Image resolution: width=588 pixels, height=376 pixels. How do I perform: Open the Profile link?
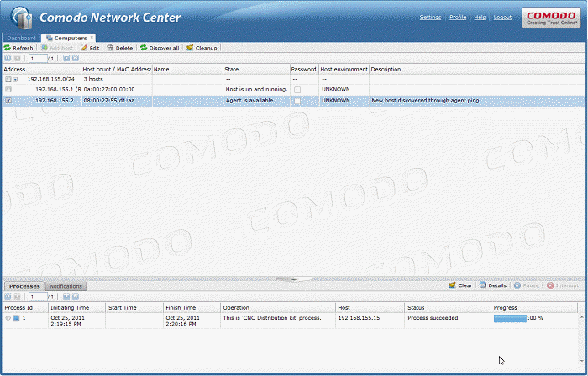coord(458,18)
